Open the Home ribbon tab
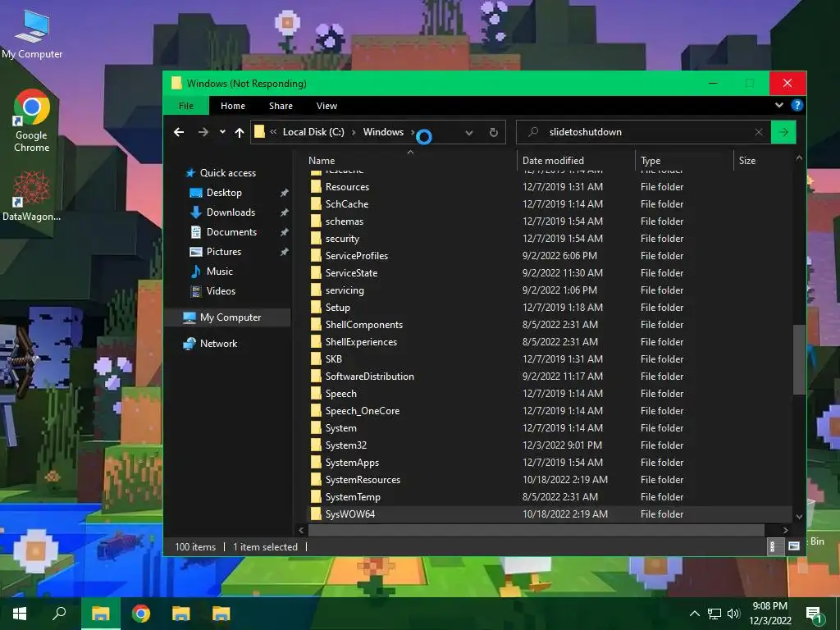 [232, 106]
